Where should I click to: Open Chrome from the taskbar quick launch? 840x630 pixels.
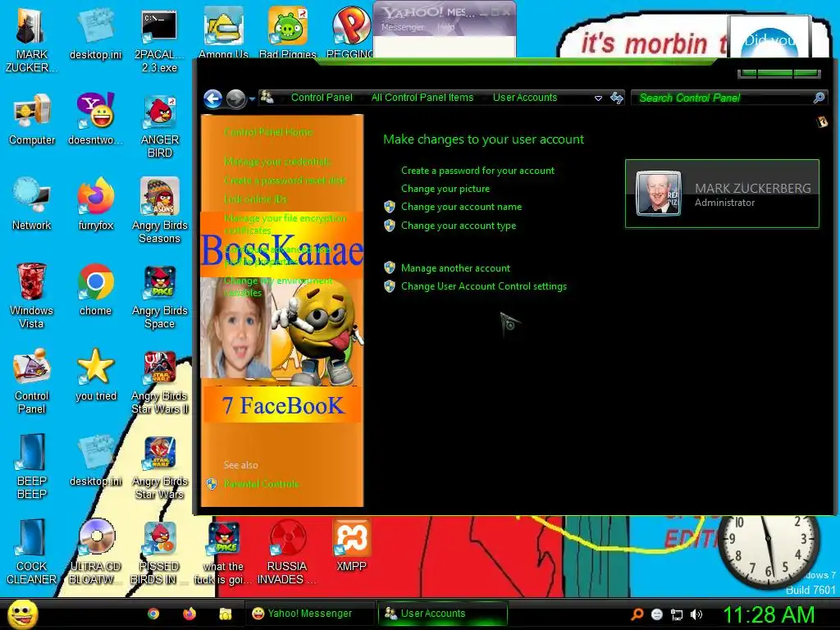[153, 614]
